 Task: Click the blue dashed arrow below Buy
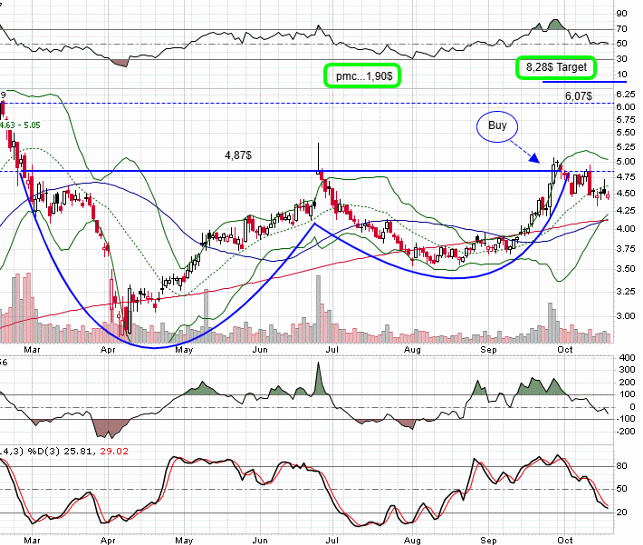point(535,152)
